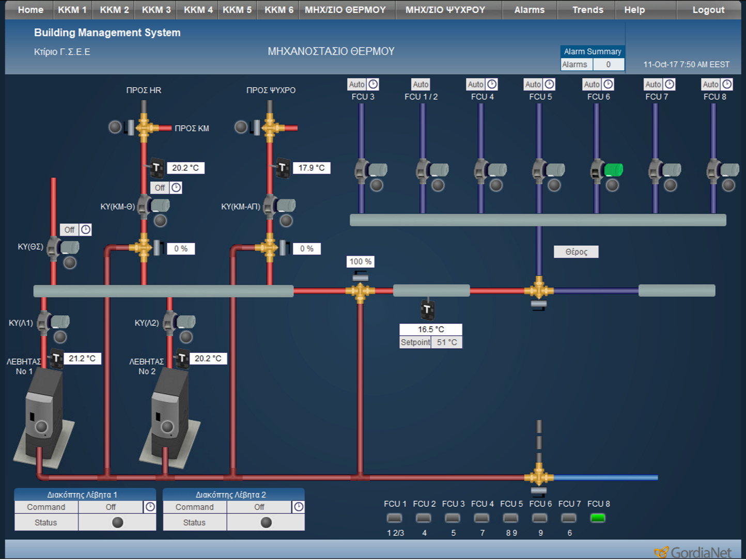Open the Auto mode selector for FCU 5
The image size is (746, 560).
533,84
